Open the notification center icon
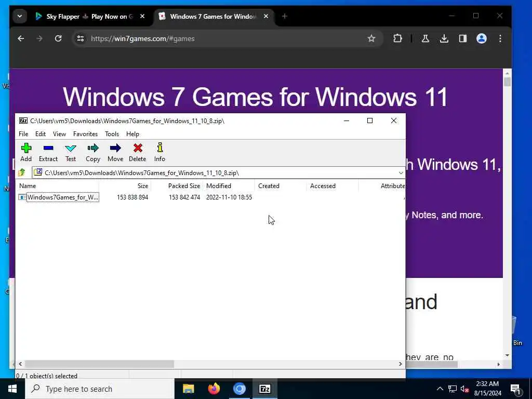 click(515, 389)
